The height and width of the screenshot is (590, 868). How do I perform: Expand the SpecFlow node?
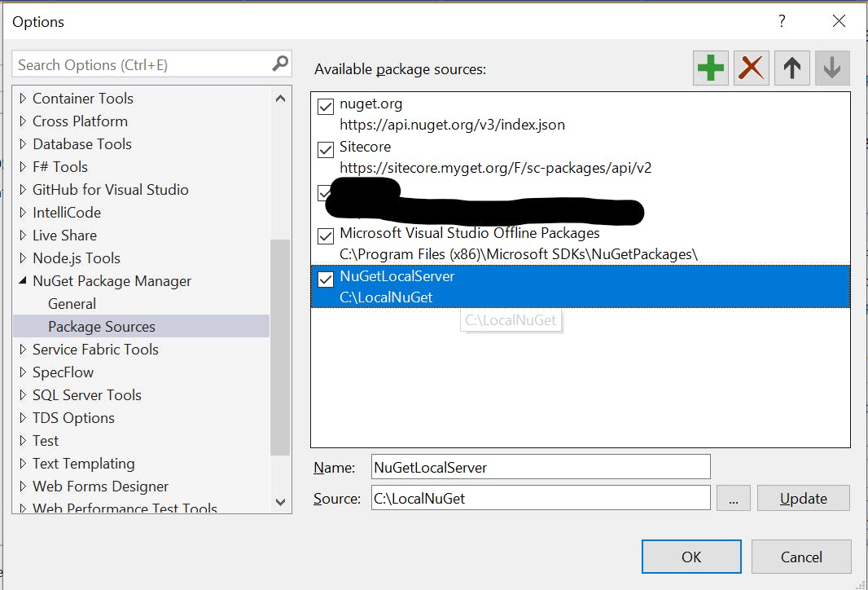point(23,372)
